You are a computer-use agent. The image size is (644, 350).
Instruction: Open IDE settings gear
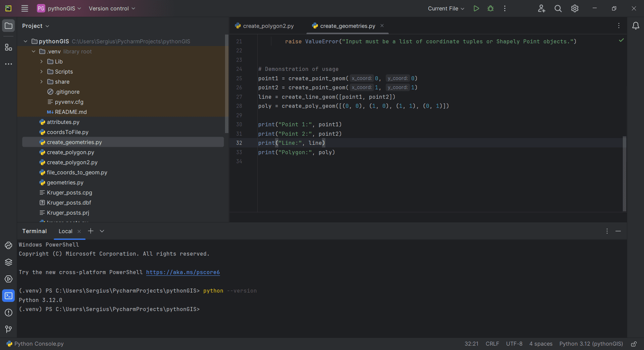575,8
